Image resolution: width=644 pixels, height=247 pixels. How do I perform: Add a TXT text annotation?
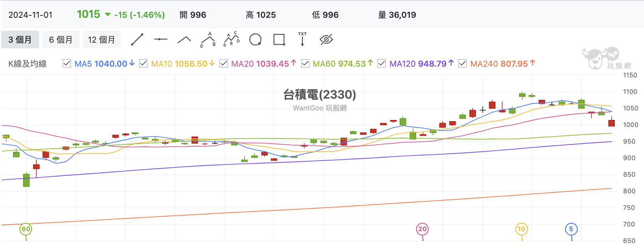click(x=302, y=39)
